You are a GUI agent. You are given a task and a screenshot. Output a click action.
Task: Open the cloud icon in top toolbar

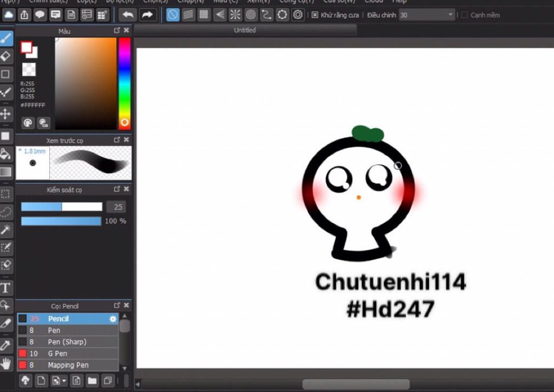point(9,15)
